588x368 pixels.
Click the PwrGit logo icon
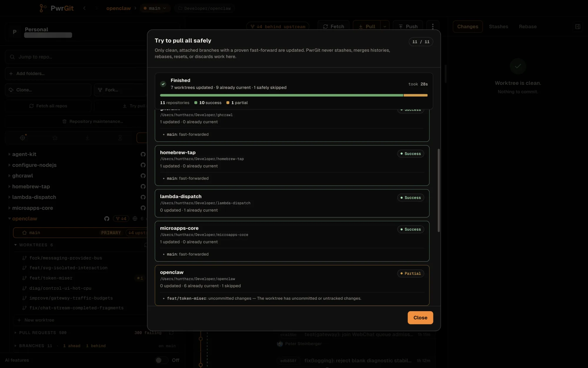coord(43,8)
